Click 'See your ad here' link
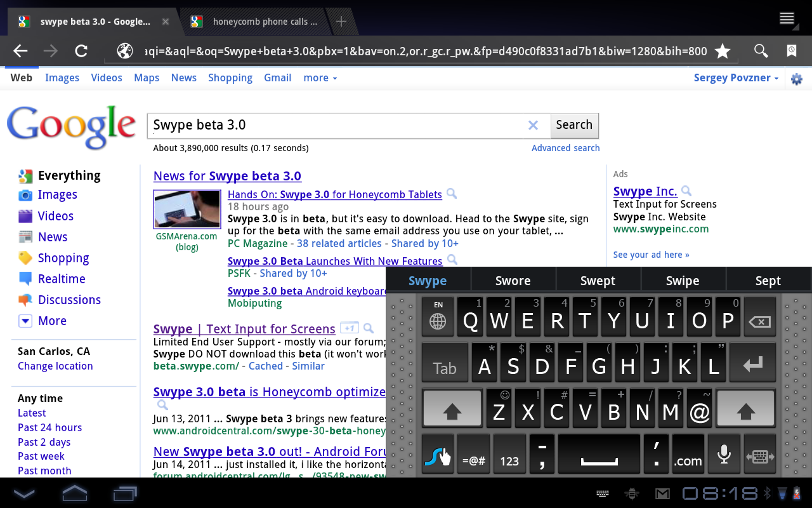 (x=651, y=255)
